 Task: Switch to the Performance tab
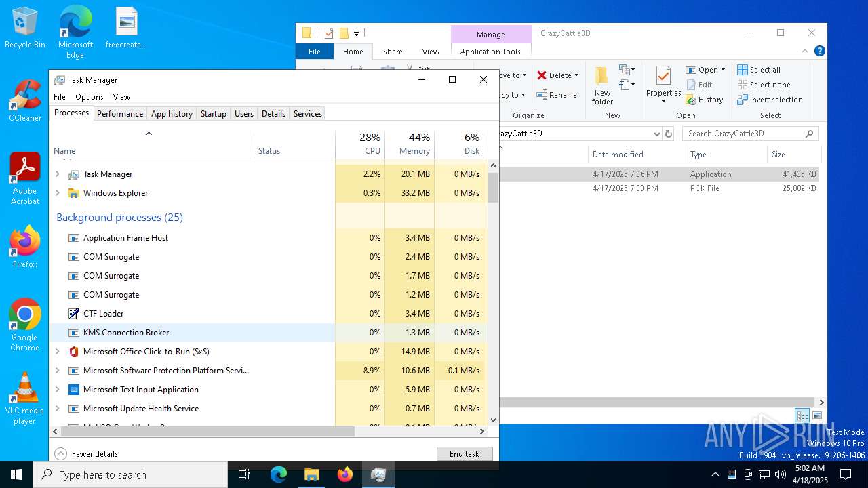click(x=120, y=114)
